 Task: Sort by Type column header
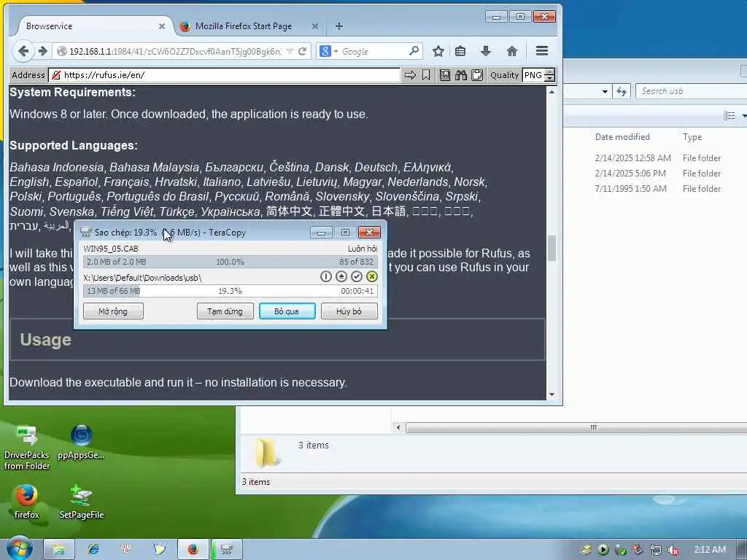pos(692,137)
